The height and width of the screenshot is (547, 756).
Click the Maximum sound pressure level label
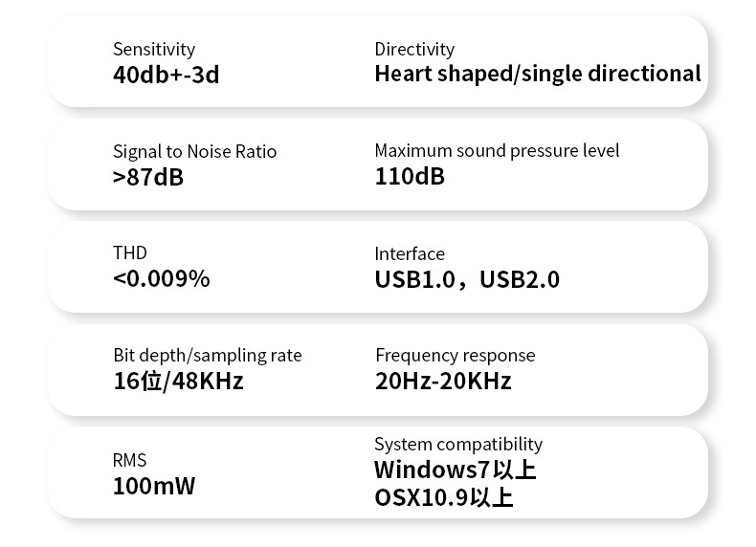click(x=497, y=150)
